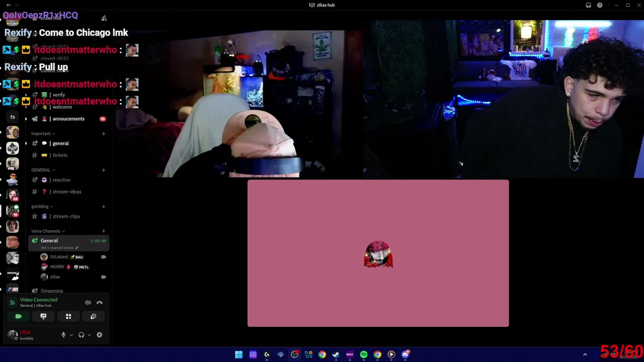
Task: Open headphone output device options arrow
Action: point(89,335)
